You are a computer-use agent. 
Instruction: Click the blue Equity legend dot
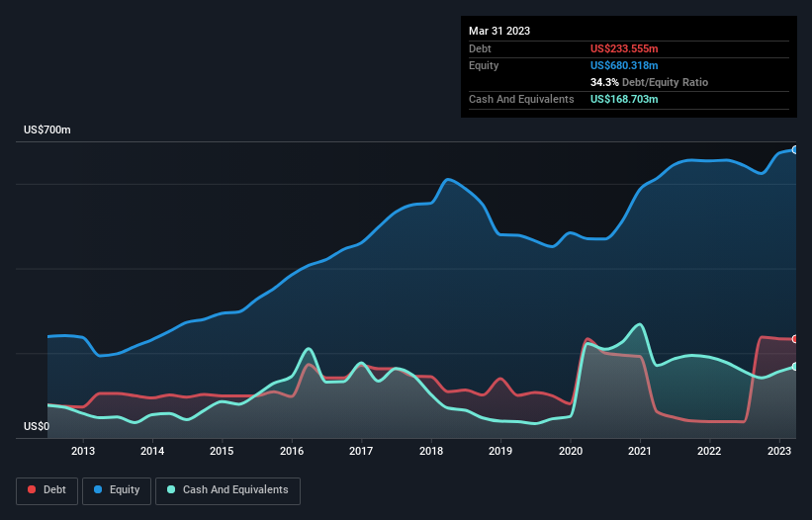98,489
